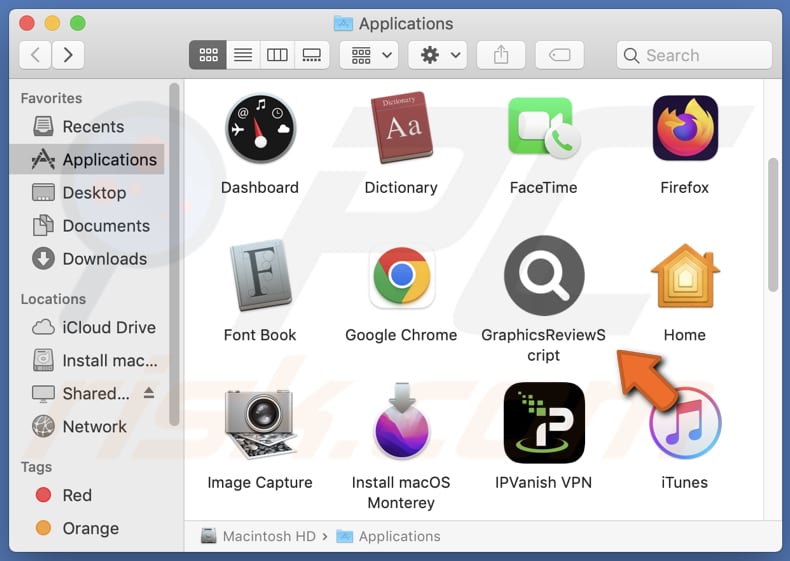This screenshot has height=561, width=790.
Task: Minimize the Finder window with yellow button
Action: pyautogui.click(x=52, y=23)
